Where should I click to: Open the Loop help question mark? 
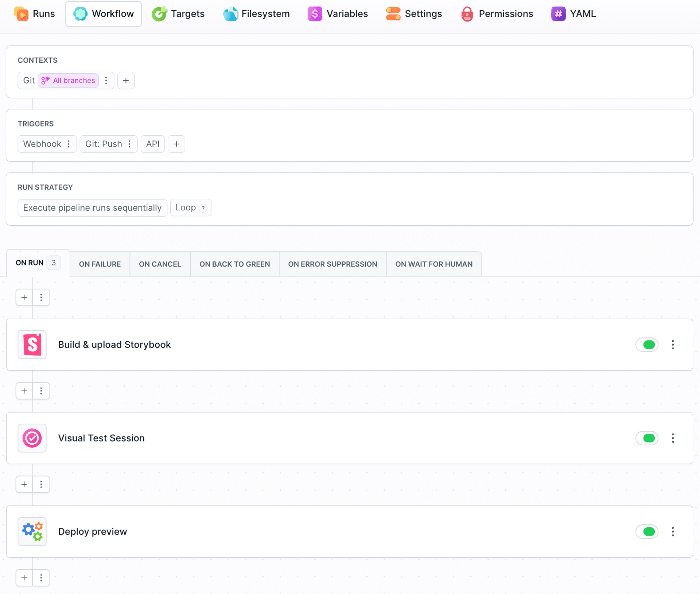click(x=203, y=208)
